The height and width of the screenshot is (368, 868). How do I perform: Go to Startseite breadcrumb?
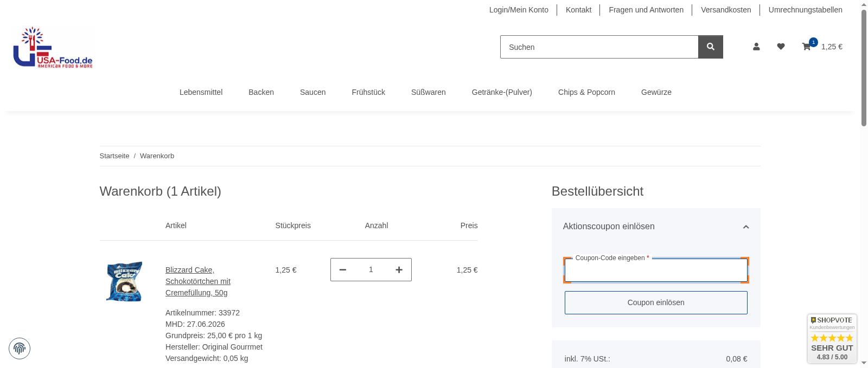pyautogui.click(x=114, y=156)
